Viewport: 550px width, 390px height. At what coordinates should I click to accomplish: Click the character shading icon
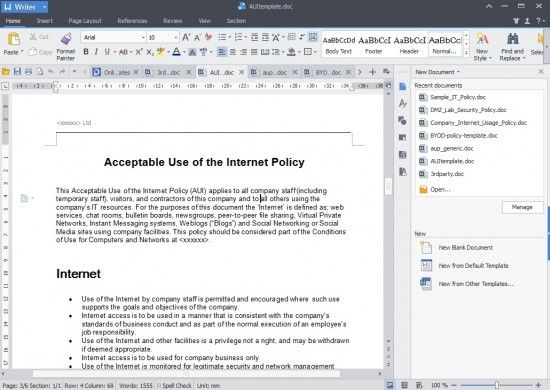click(x=192, y=52)
